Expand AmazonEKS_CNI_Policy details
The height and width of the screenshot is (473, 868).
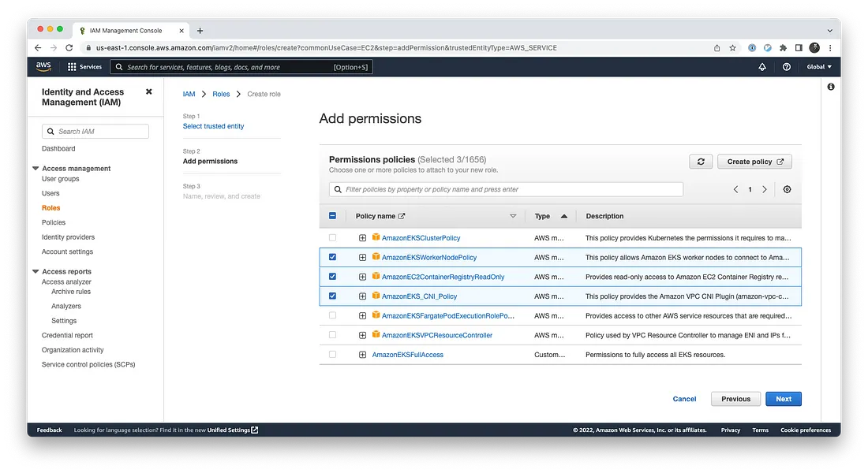pyautogui.click(x=362, y=296)
